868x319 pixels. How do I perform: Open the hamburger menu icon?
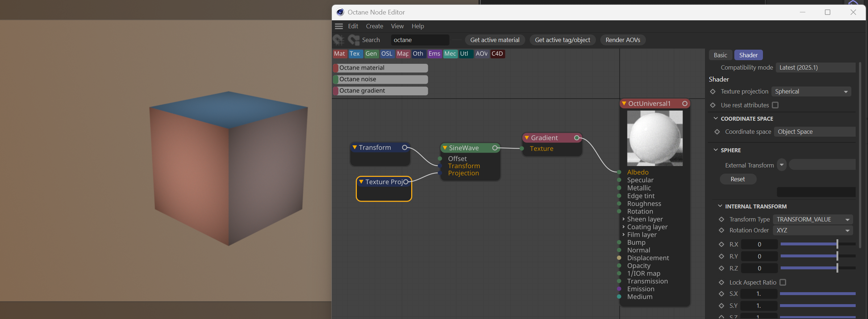click(339, 26)
